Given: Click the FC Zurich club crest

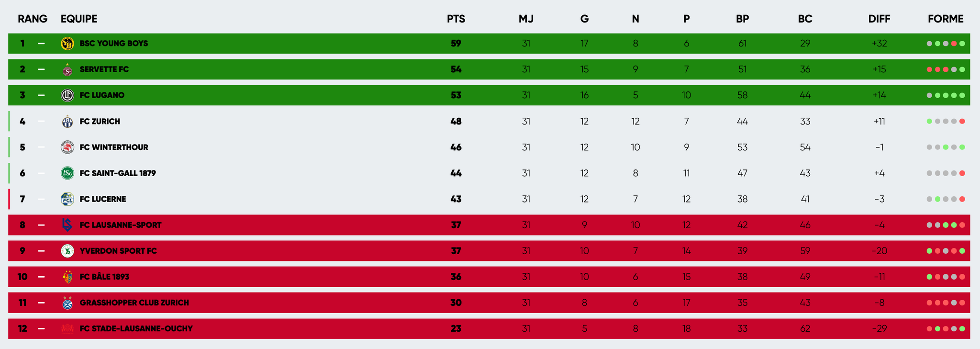Looking at the screenshot, I should click(67, 122).
